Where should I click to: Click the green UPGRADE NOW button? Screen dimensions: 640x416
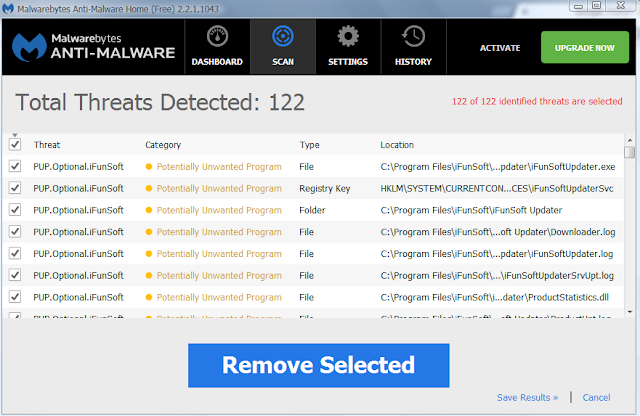tap(585, 47)
